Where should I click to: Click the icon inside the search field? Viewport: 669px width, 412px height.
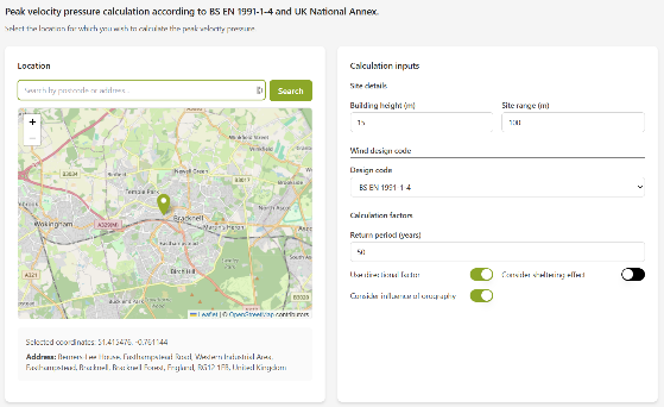point(259,91)
